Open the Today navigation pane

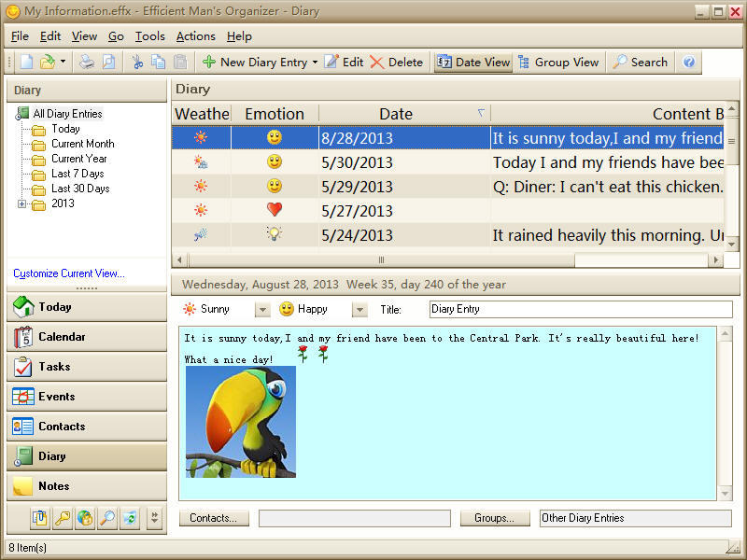pyautogui.click(x=87, y=307)
